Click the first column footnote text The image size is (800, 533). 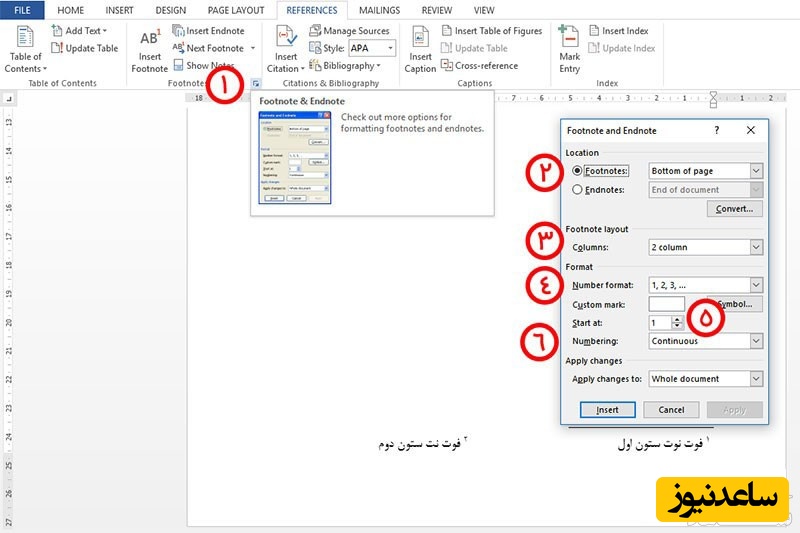(x=663, y=443)
